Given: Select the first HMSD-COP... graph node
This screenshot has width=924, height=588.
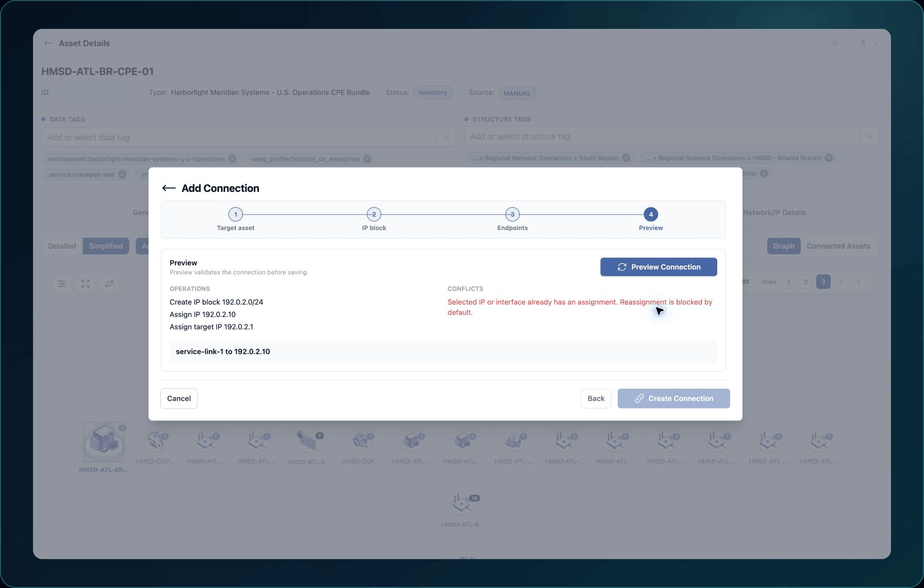Looking at the screenshot, I should 155,442.
